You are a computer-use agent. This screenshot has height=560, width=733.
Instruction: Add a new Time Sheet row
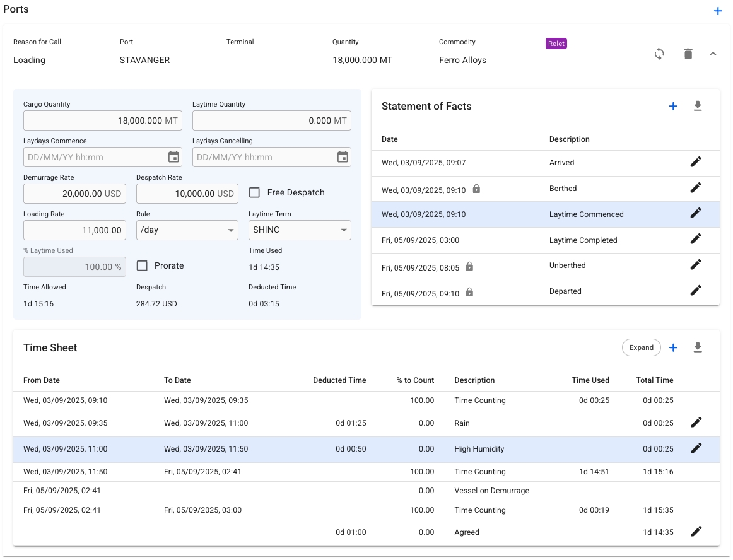tap(673, 347)
